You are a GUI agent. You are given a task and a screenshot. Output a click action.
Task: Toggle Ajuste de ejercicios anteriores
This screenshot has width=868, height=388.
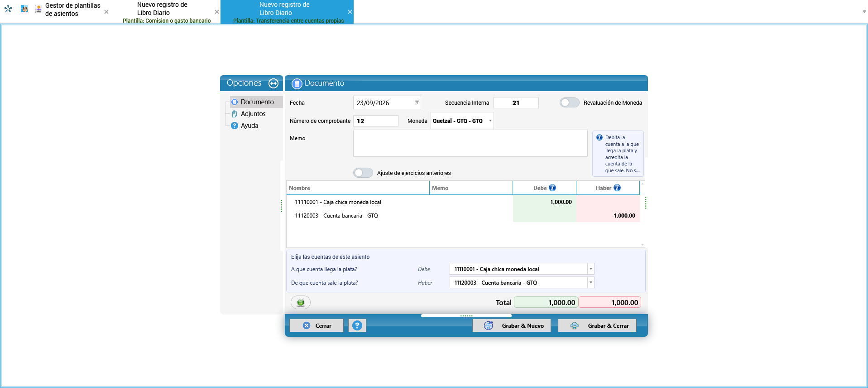coord(363,173)
